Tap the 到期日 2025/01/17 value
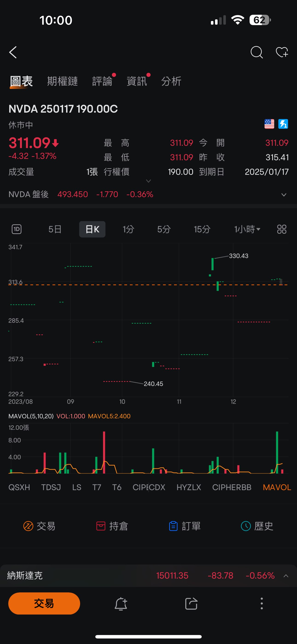 [267, 172]
